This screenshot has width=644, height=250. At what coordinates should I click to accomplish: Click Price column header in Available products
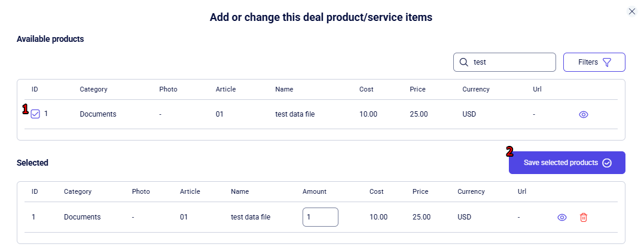point(417,89)
